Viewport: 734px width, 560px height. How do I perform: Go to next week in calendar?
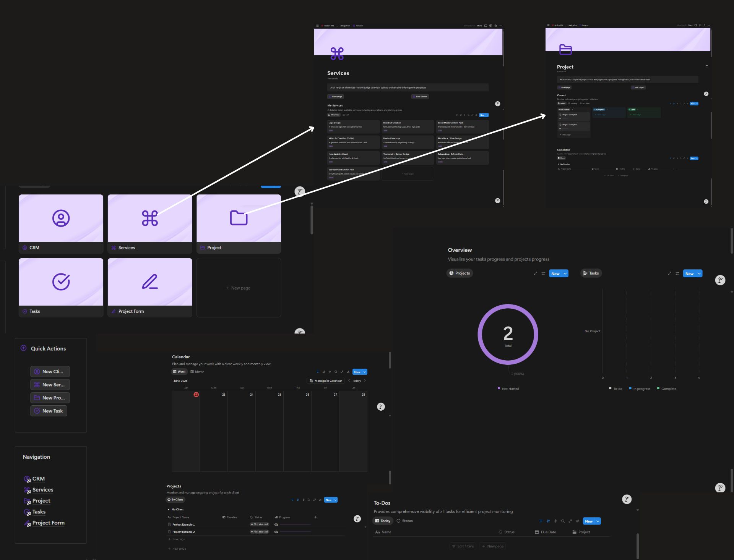pos(365,381)
